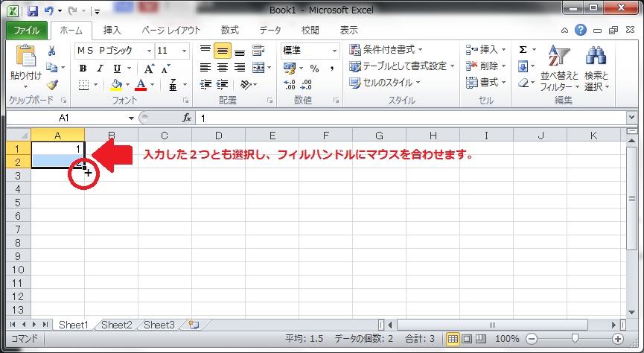Switch to page layout view icon
Image resolution: width=644 pixels, height=353 pixels.
467,339
